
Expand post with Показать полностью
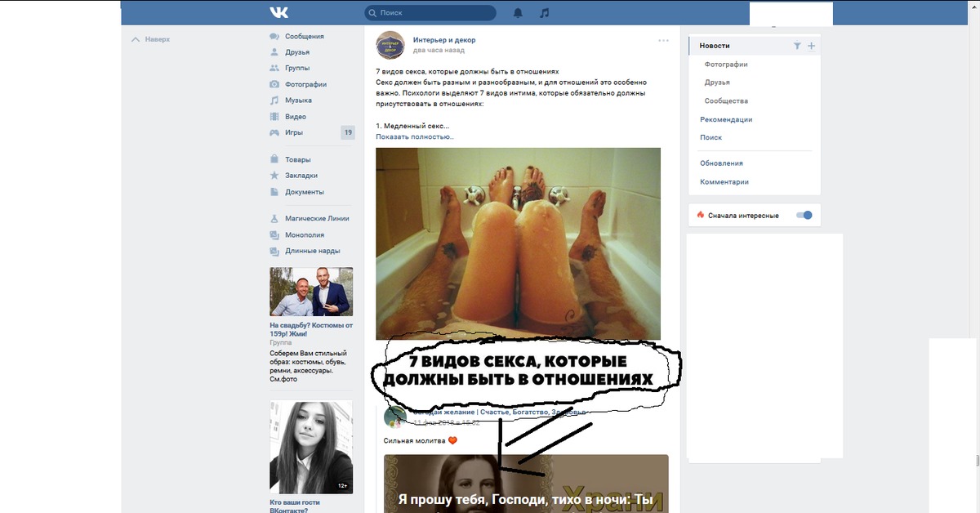pos(415,136)
